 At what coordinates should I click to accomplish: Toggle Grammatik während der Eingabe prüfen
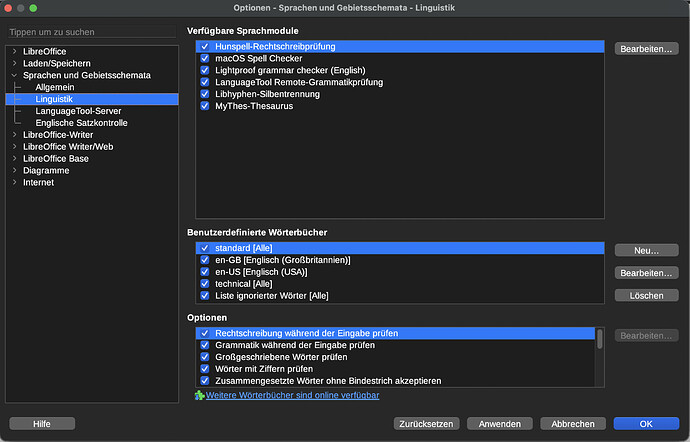tap(204, 345)
